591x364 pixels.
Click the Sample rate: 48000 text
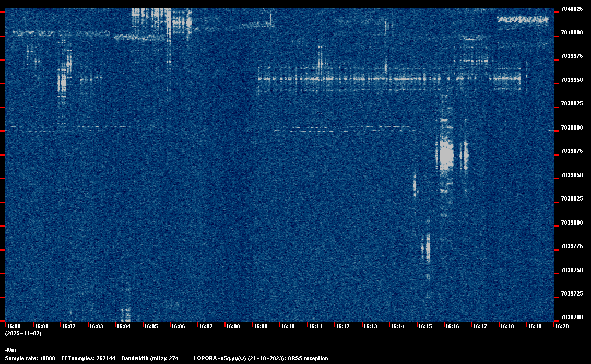click(x=30, y=358)
